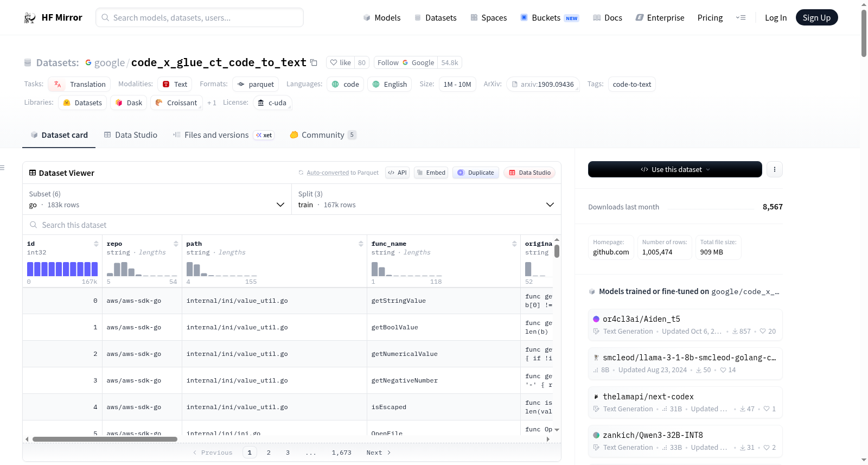Click the Google organization logo icon
Image resolution: width=868 pixels, height=465 pixels.
(x=88, y=62)
